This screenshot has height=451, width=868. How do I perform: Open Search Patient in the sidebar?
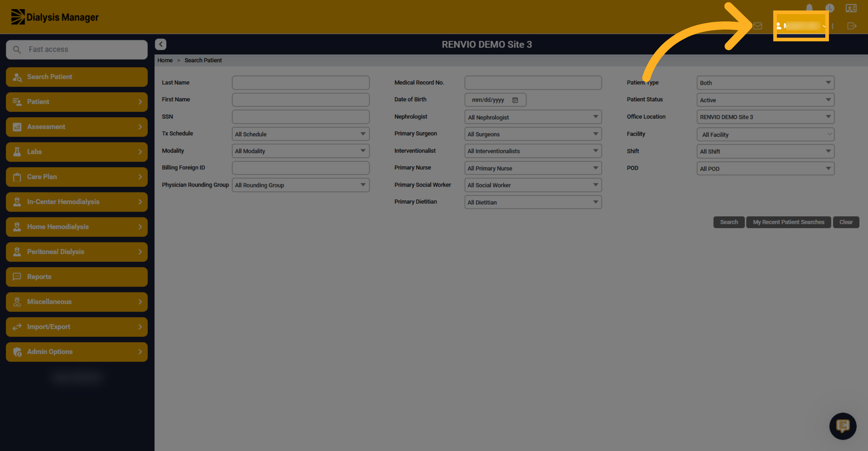point(77,77)
